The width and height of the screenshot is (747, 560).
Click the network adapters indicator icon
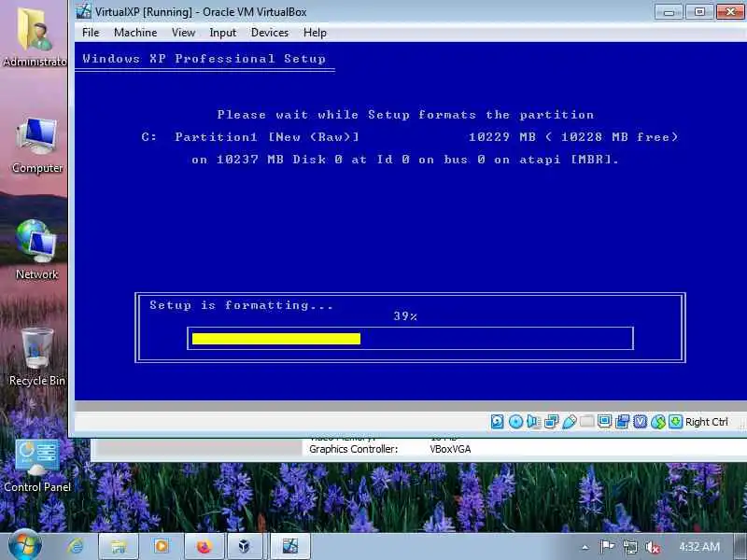coord(551,422)
